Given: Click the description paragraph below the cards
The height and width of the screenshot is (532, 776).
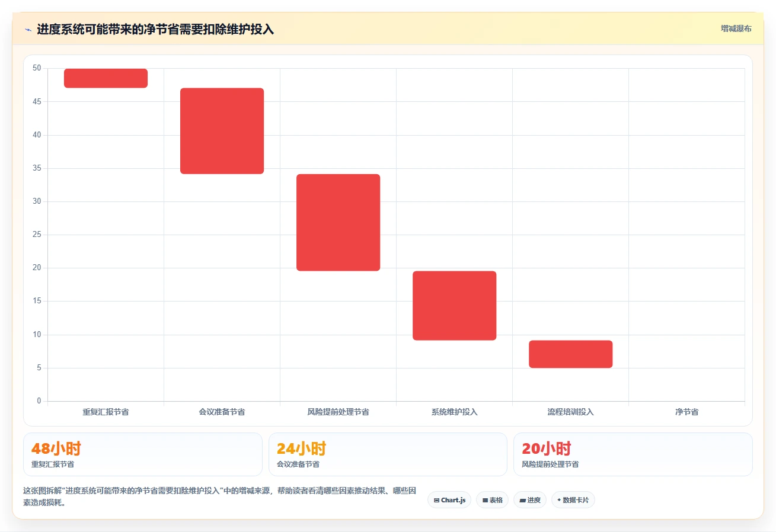Looking at the screenshot, I should [x=220, y=496].
